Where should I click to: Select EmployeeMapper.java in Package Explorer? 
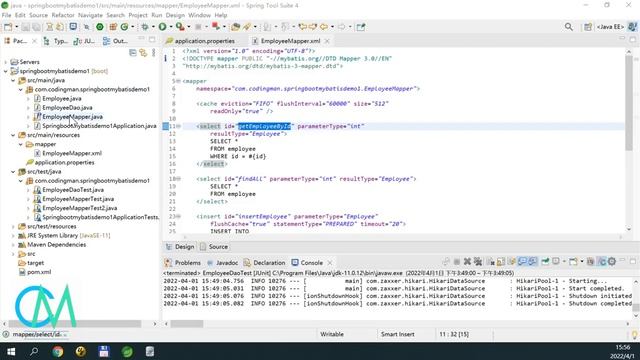(x=72, y=117)
